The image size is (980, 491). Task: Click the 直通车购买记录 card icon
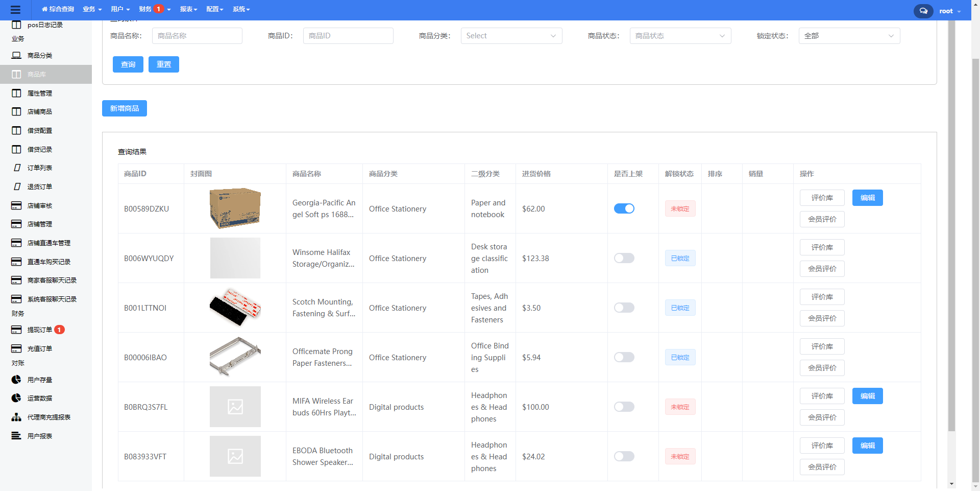[x=16, y=262]
